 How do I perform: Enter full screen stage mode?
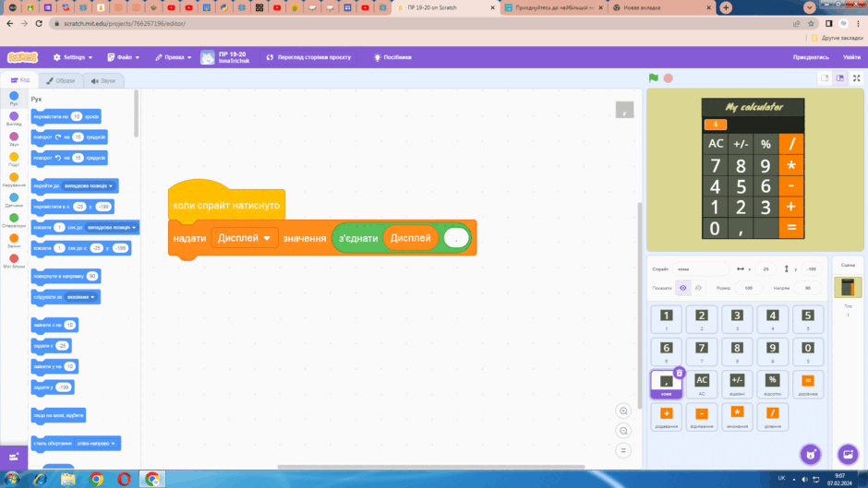point(856,78)
